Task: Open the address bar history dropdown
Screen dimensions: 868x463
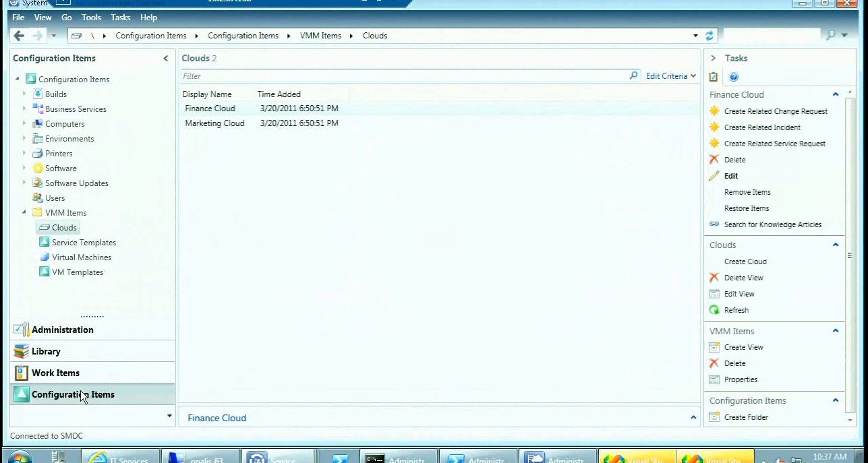Action: pyautogui.click(x=695, y=36)
